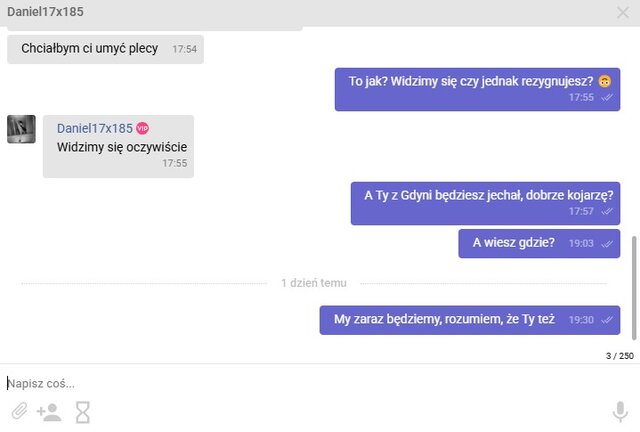
Task: Close the Daniel17x185 chat window
Action: tap(623, 12)
